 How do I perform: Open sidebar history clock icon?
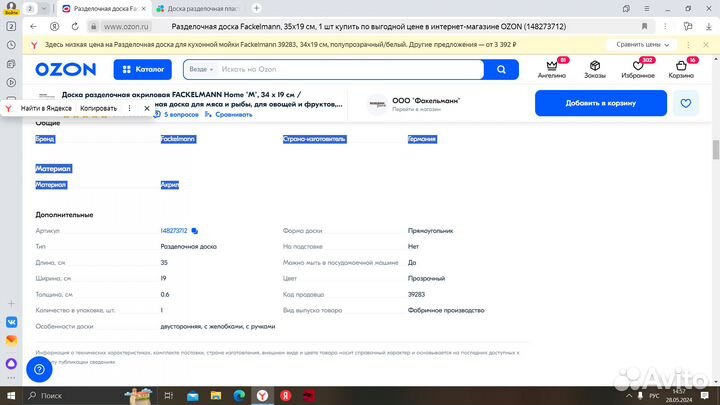(11, 45)
